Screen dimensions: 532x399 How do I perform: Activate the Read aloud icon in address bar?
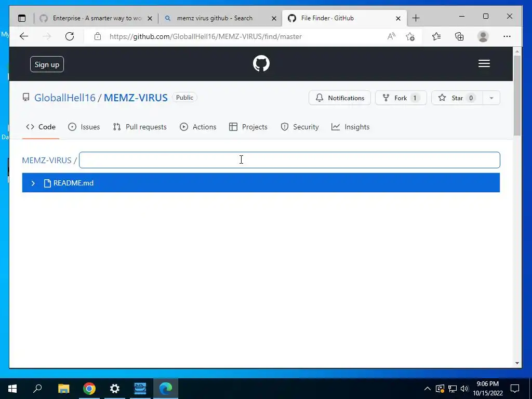(391, 36)
